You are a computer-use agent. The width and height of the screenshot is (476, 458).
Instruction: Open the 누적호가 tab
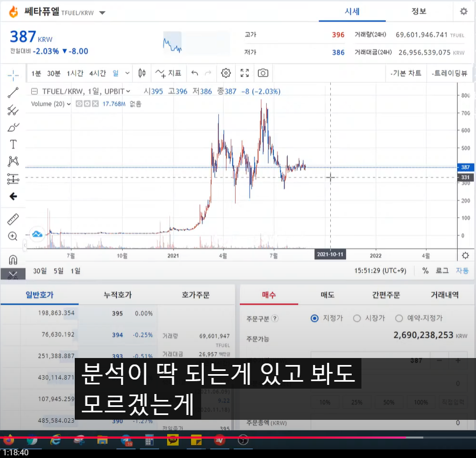117,295
